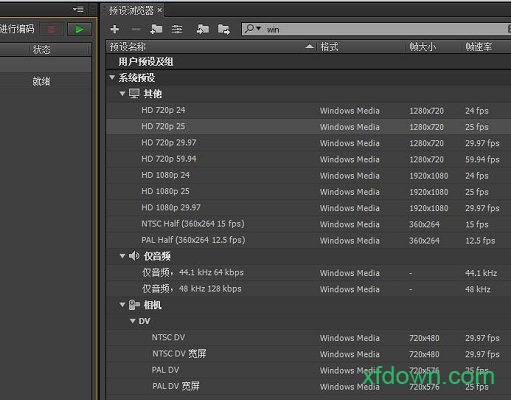Select 仅音频, 48 kHz 128 kbps preset
This screenshot has height=400, width=511.
pyautogui.click(x=308, y=289)
